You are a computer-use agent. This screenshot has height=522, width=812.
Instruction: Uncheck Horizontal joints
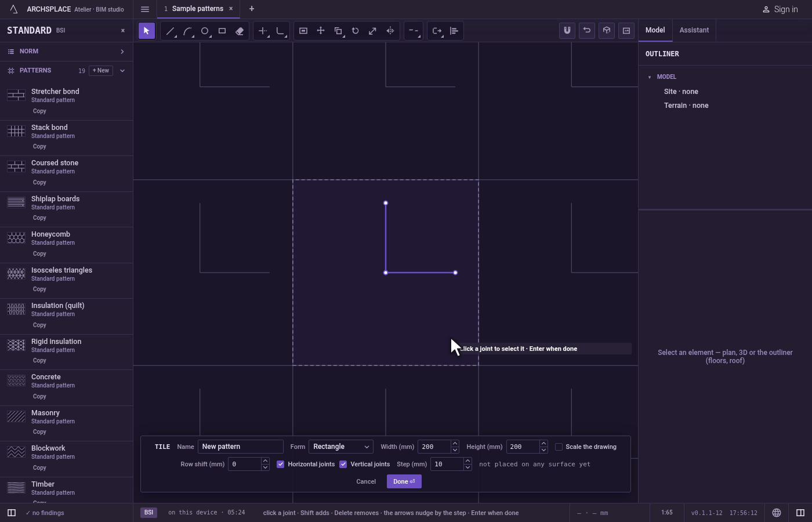pyautogui.click(x=281, y=464)
